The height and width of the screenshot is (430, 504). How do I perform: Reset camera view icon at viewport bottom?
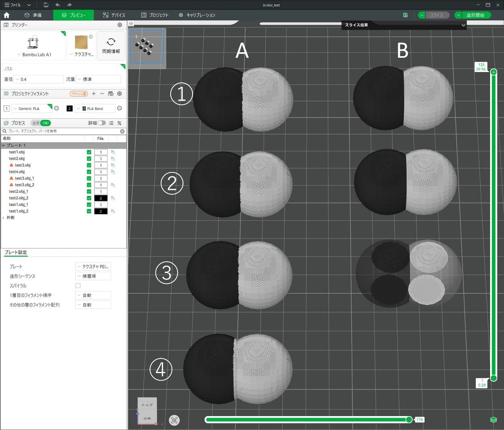point(174,420)
